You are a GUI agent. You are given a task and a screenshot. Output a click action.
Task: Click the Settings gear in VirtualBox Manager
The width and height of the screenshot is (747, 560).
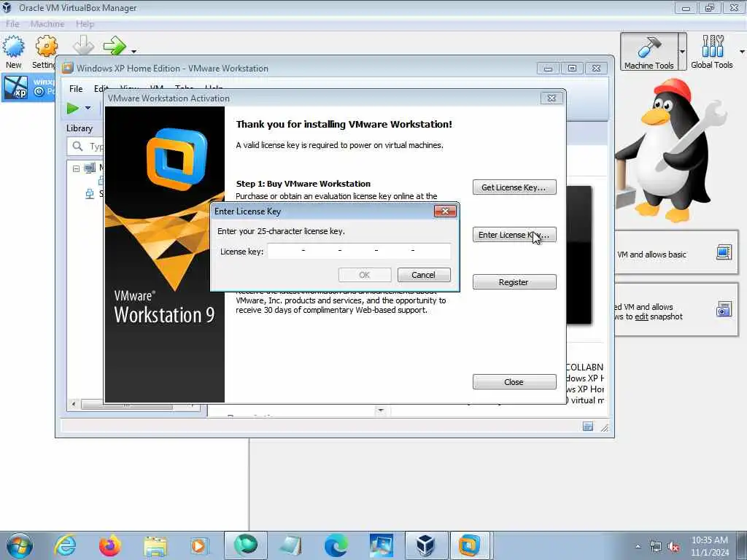46,51
